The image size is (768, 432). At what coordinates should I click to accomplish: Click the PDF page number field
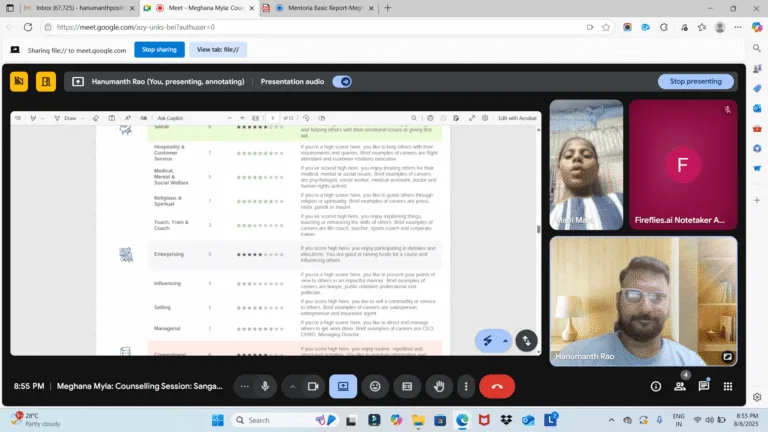point(272,118)
